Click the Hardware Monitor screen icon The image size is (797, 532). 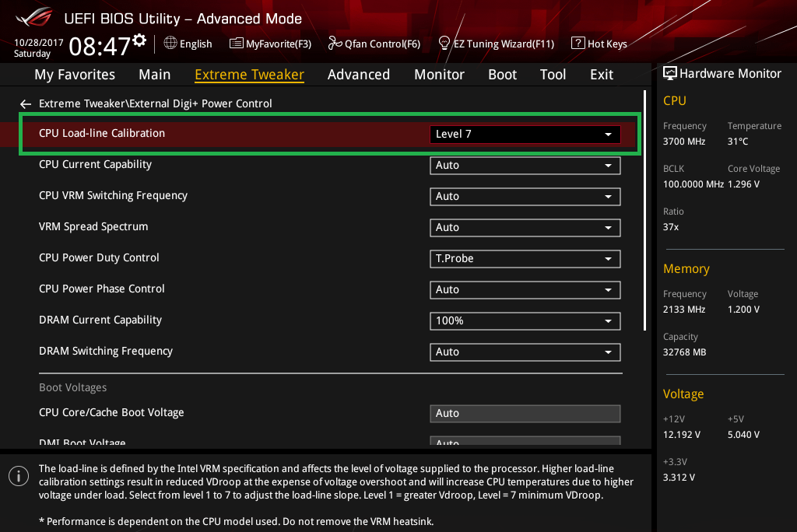pyautogui.click(x=670, y=74)
